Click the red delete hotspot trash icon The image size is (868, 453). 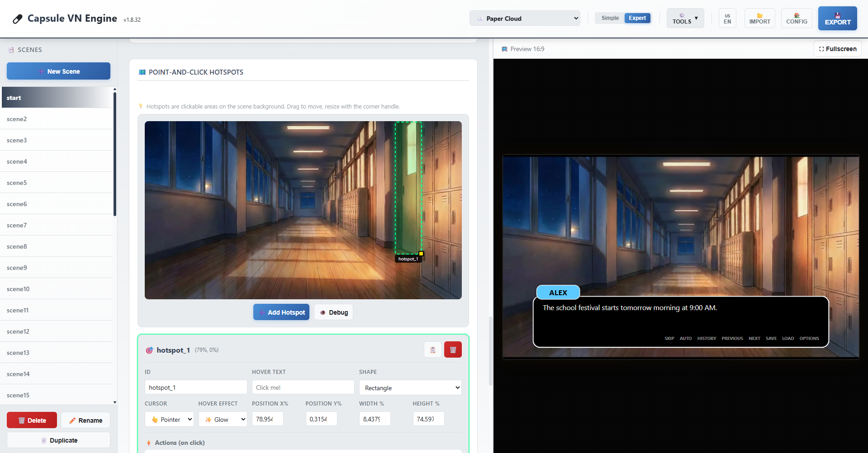453,349
